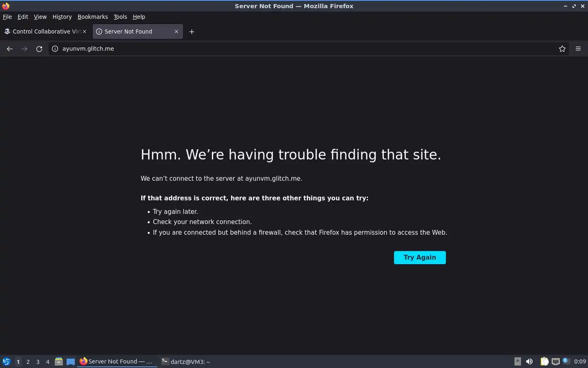Viewport: 588px width, 368px height.
Task: Open site information icon in address bar
Action: pyautogui.click(x=55, y=49)
